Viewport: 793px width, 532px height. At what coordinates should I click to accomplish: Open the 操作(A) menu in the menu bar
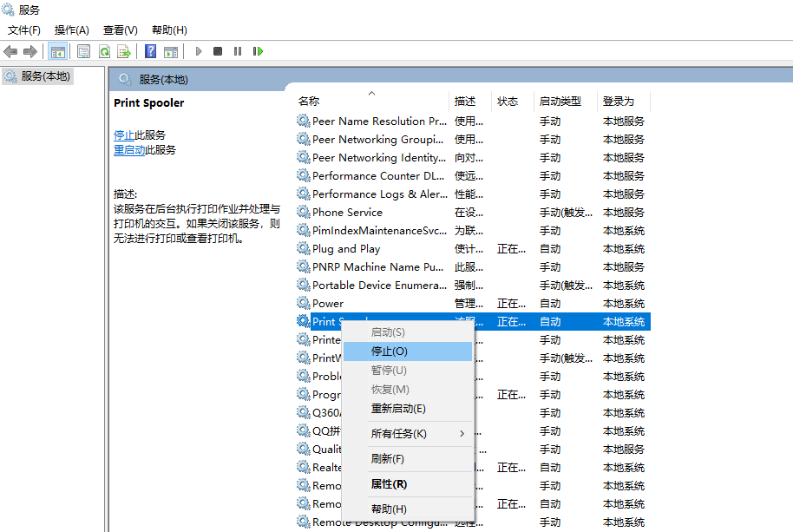point(72,30)
